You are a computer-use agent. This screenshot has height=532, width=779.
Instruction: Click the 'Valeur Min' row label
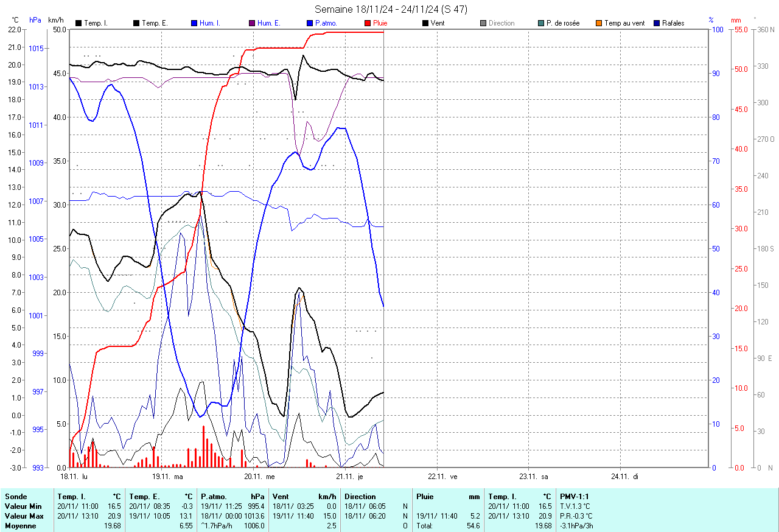tap(23, 506)
